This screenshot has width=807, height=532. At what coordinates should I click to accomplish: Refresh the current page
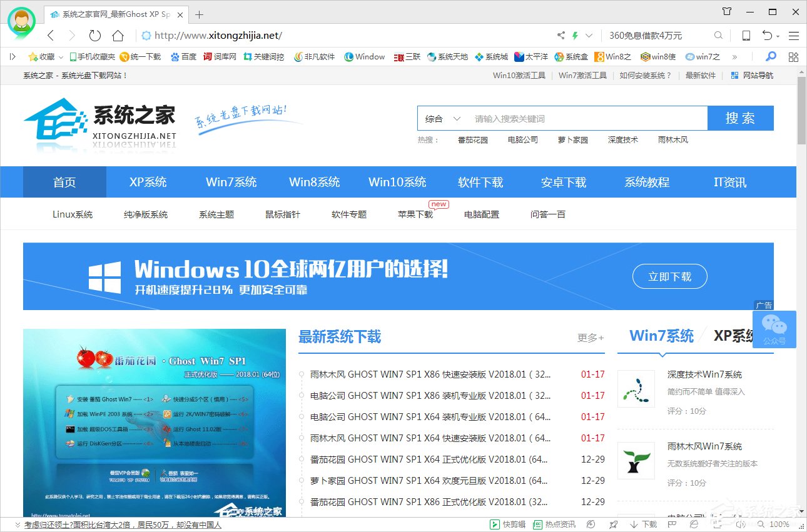94,36
